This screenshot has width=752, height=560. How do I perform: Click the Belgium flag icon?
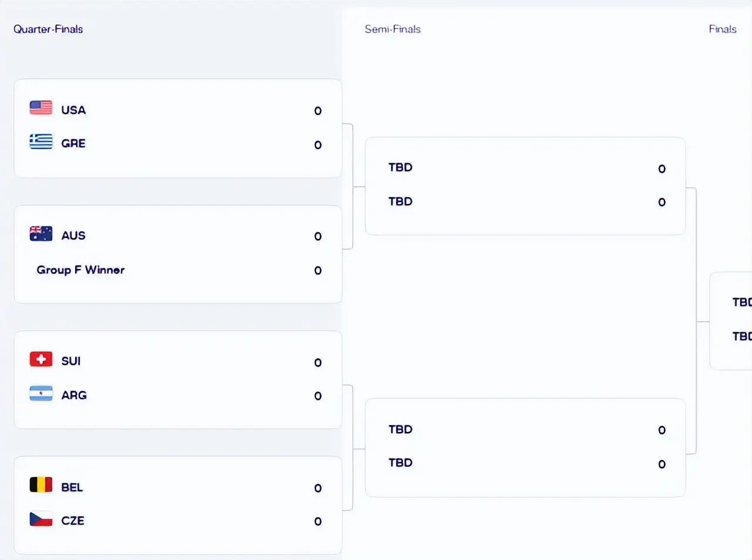(41, 485)
